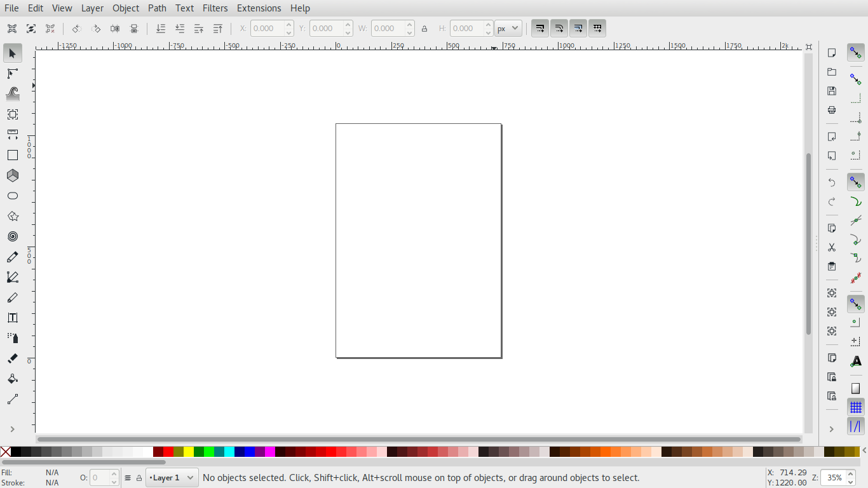The image size is (868, 488).
Task: Toggle snapping to grids
Action: point(856,407)
